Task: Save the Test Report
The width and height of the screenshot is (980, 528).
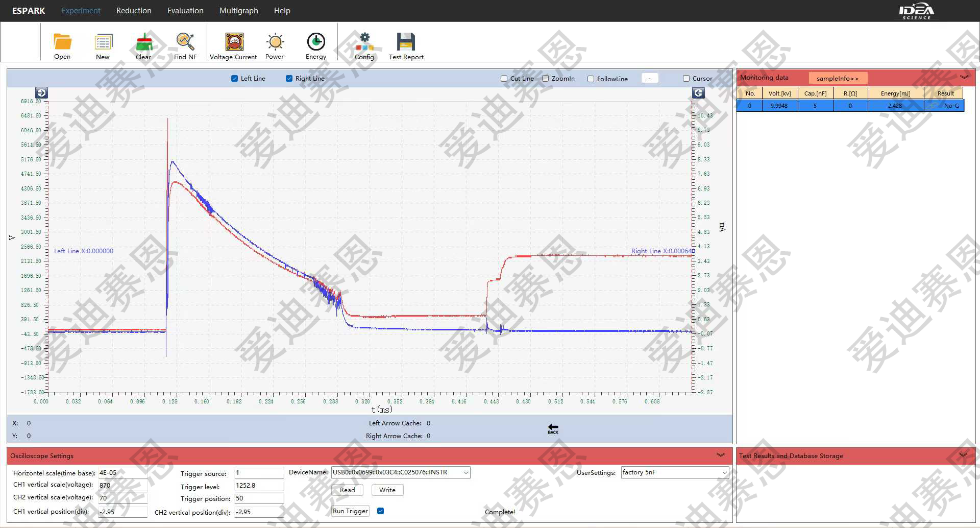Action: (x=406, y=42)
